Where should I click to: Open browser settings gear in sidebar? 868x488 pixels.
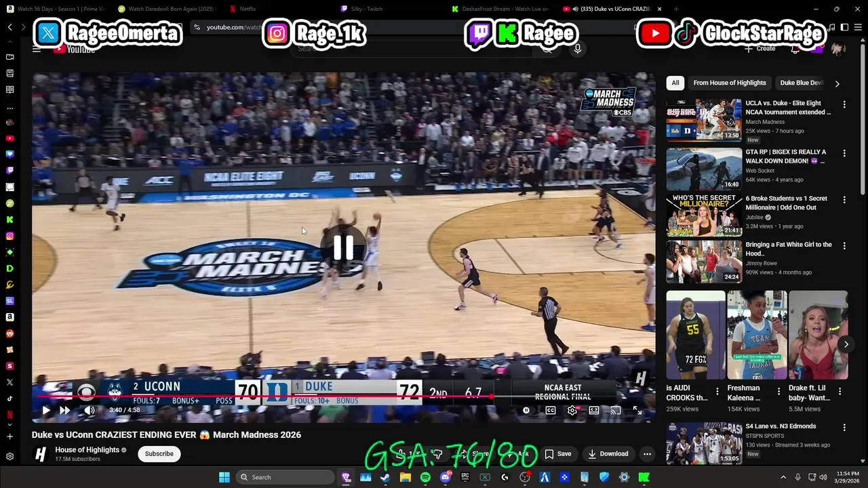(x=9, y=456)
